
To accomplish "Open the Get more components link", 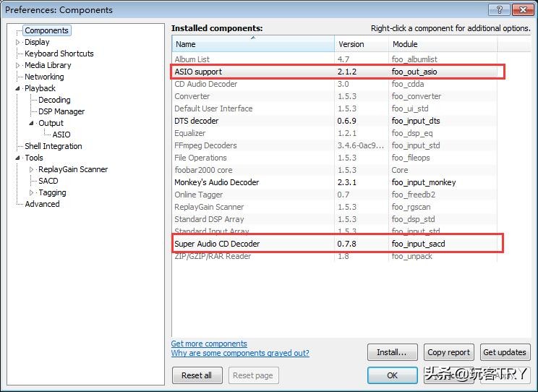I will tap(209, 344).
